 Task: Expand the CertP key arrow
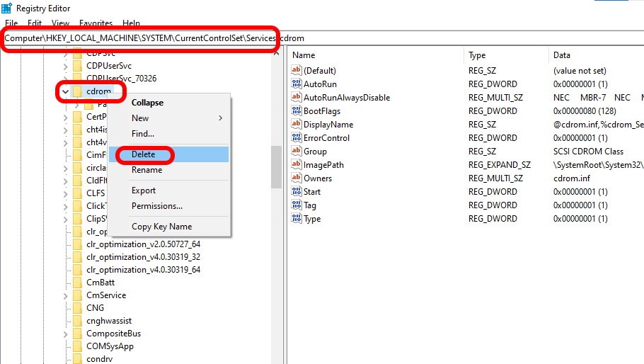tap(65, 117)
